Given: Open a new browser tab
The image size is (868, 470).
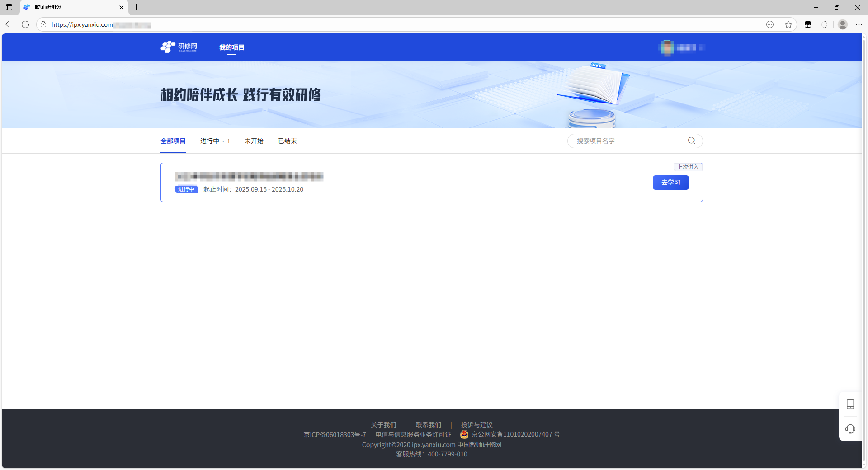Looking at the screenshot, I should pyautogui.click(x=137, y=7).
